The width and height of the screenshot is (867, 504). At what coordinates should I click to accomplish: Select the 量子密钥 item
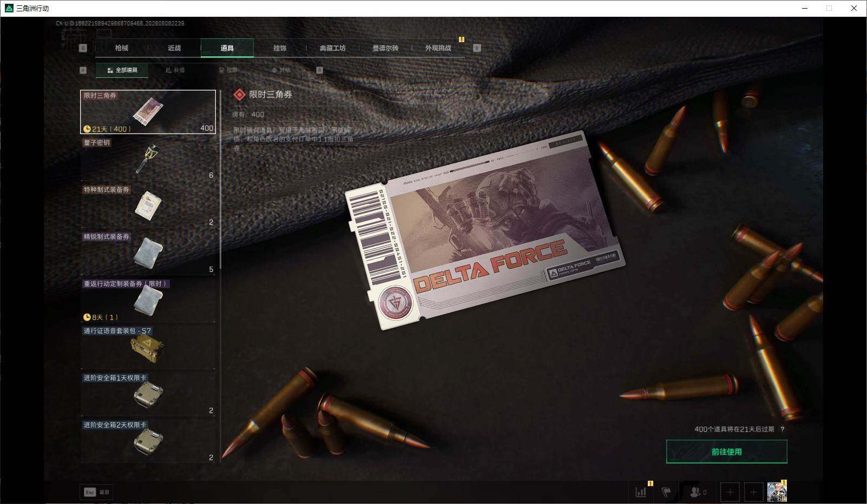click(x=148, y=159)
